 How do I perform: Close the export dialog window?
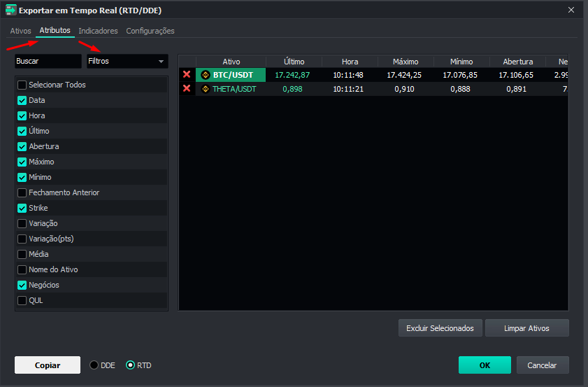click(572, 10)
